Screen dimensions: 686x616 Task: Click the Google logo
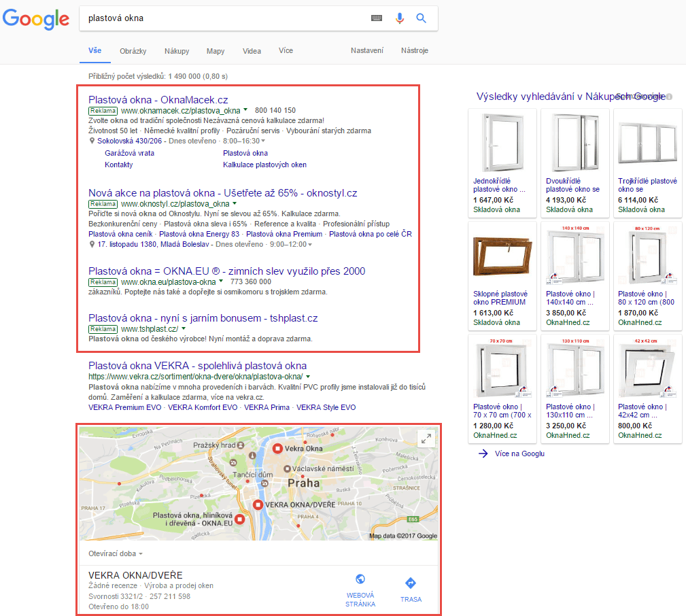point(36,19)
